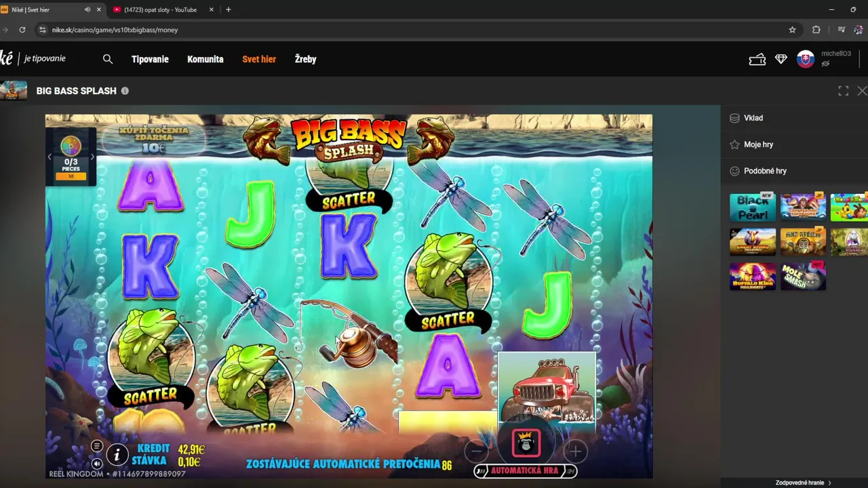View site information icon in address bar
868x488 pixels.
(43, 30)
